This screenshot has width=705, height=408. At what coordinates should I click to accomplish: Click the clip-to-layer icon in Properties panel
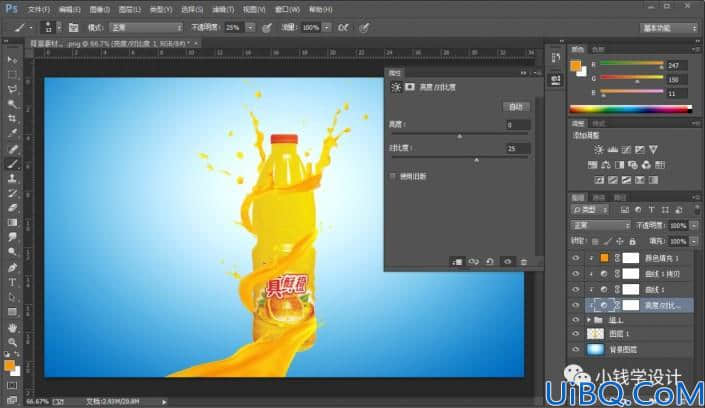click(457, 262)
